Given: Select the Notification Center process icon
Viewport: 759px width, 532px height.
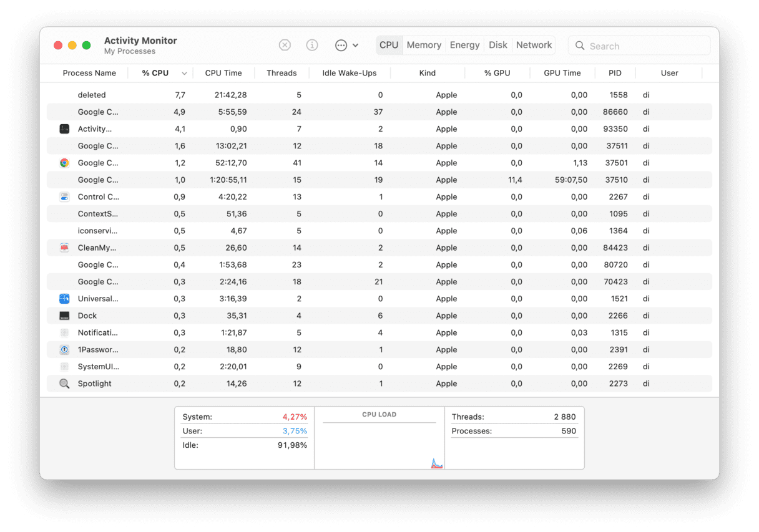Looking at the screenshot, I should pos(64,332).
